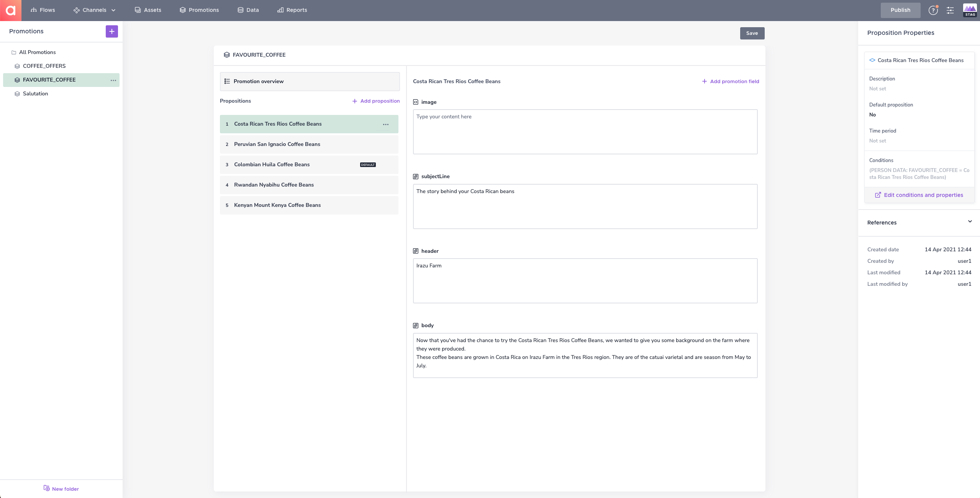
Task: Click the subjectLine field type icon
Action: 416,177
